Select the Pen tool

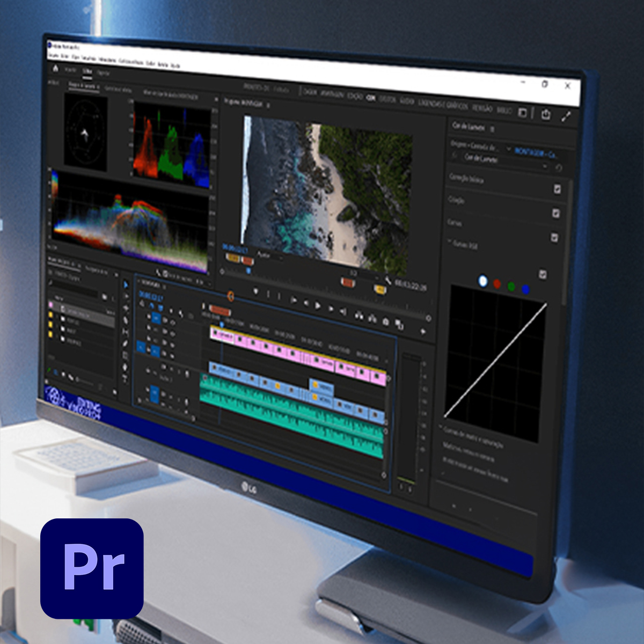[x=125, y=343]
